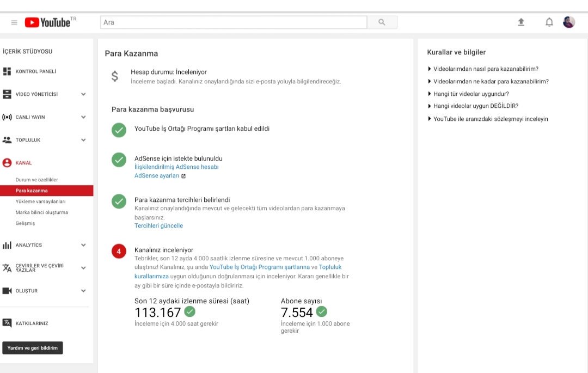Open Katkılarınız menu item
The height and width of the screenshot is (373, 588).
click(x=32, y=323)
